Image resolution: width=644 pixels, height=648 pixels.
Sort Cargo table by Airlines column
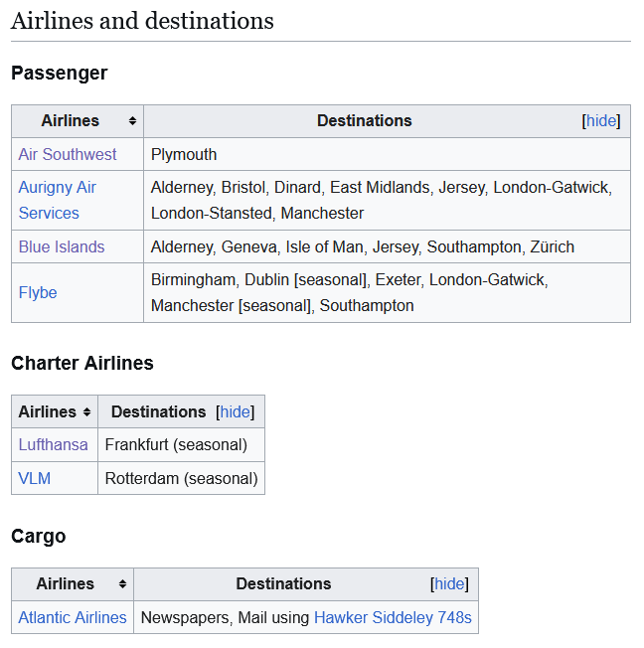[122, 584]
